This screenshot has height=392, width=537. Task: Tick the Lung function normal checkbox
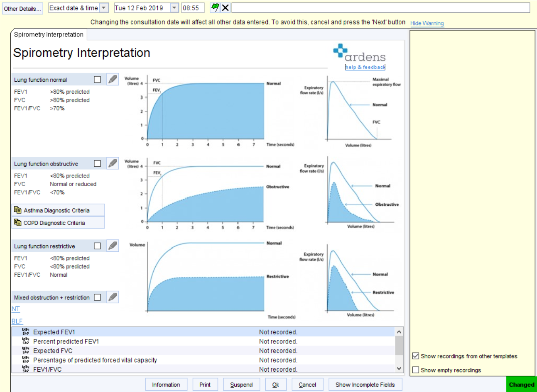coord(97,79)
